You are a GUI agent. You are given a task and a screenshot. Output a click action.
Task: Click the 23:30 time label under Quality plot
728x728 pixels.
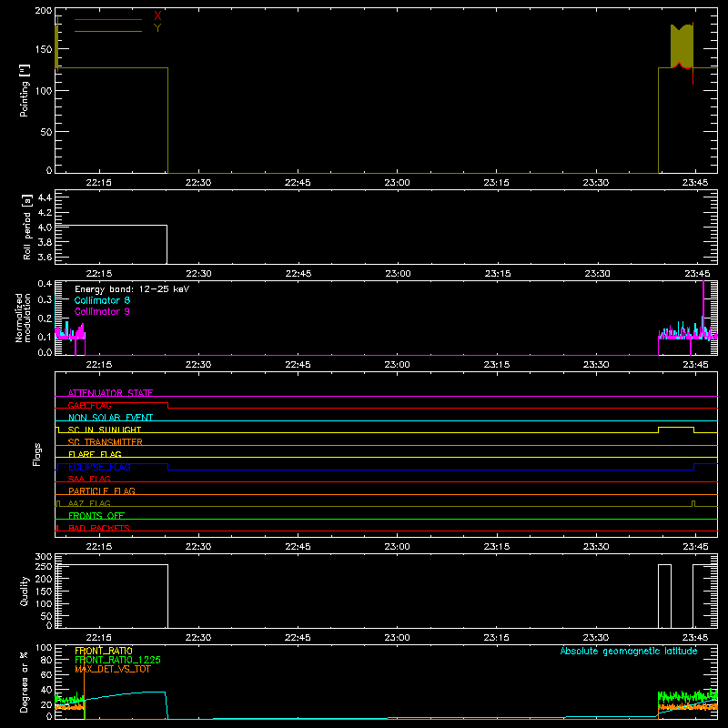coord(596,638)
